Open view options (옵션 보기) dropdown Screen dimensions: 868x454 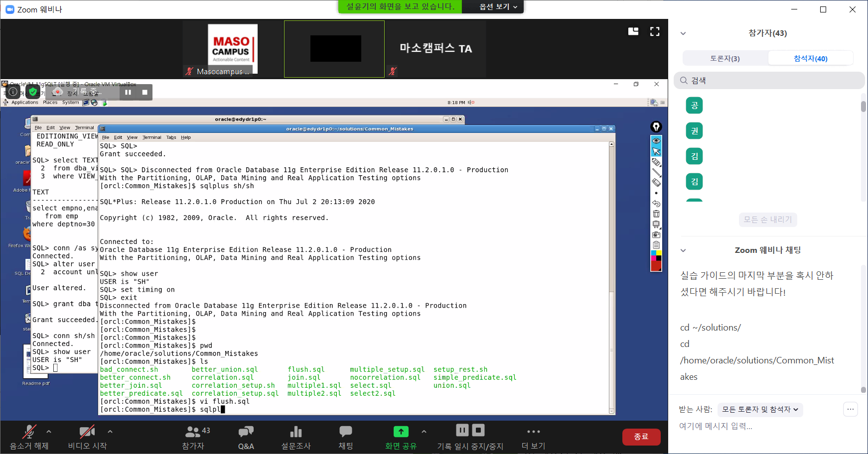498,7
